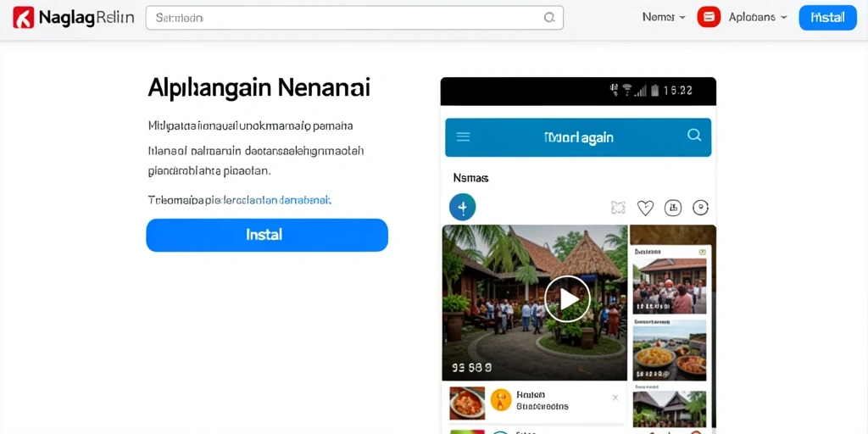
Task: Click the signal bars icon in the status bar
Action: [x=641, y=91]
